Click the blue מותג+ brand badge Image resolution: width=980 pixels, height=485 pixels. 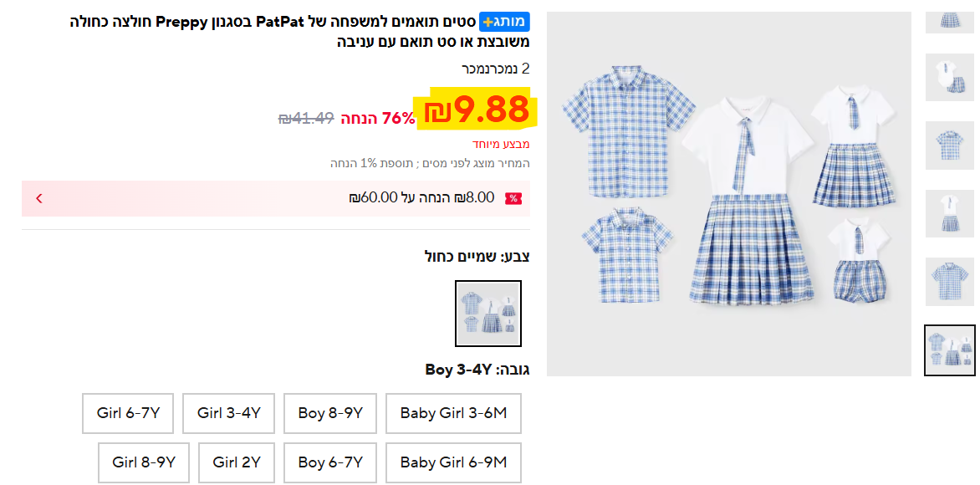pos(504,22)
